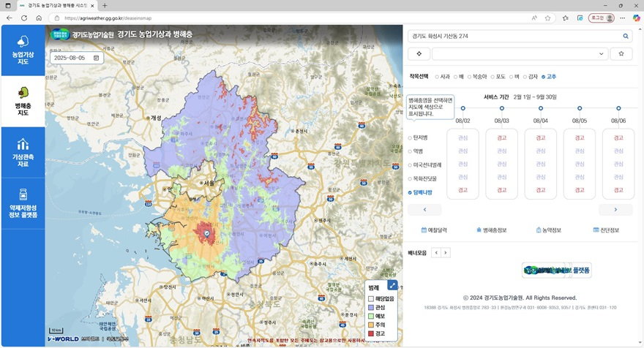Click the blue location pin on the map
This screenshot has width=644, height=348.
[x=207, y=233]
